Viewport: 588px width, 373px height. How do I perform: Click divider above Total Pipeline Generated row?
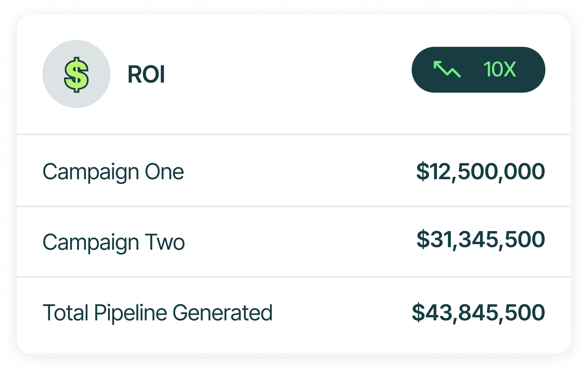[294, 277]
